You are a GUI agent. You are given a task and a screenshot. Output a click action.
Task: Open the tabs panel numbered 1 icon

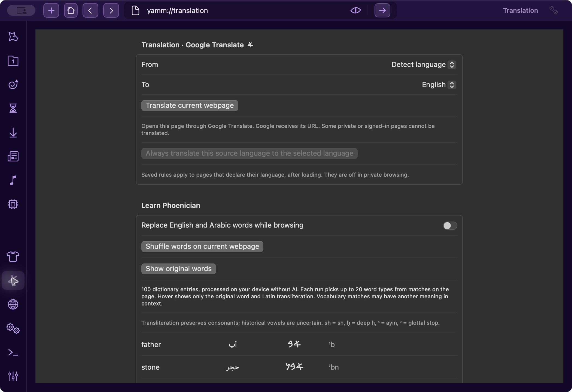pos(13,61)
